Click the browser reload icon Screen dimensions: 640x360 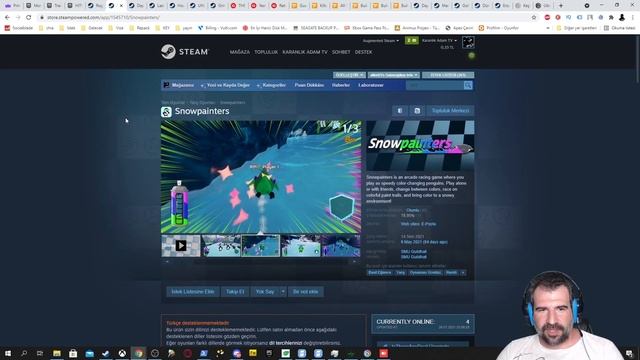(x=29, y=18)
